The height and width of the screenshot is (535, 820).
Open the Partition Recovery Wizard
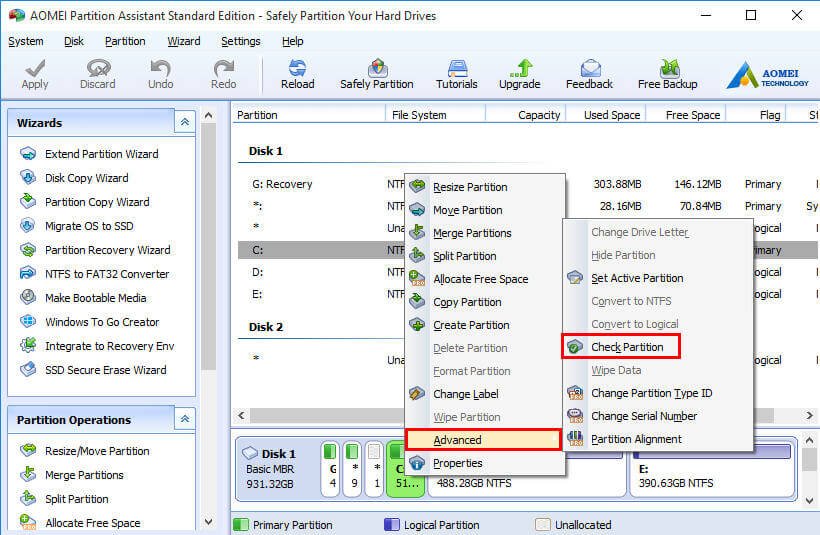pos(107,250)
